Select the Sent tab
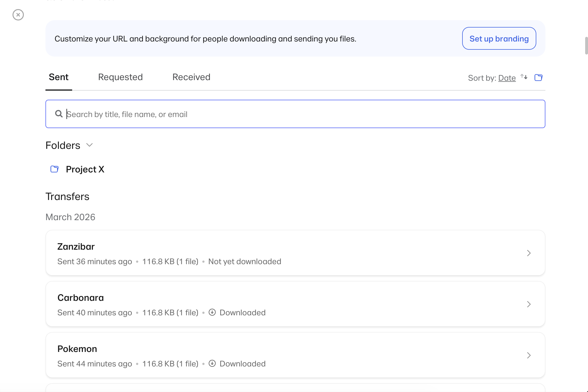Image resolution: width=588 pixels, height=392 pixels. (59, 77)
